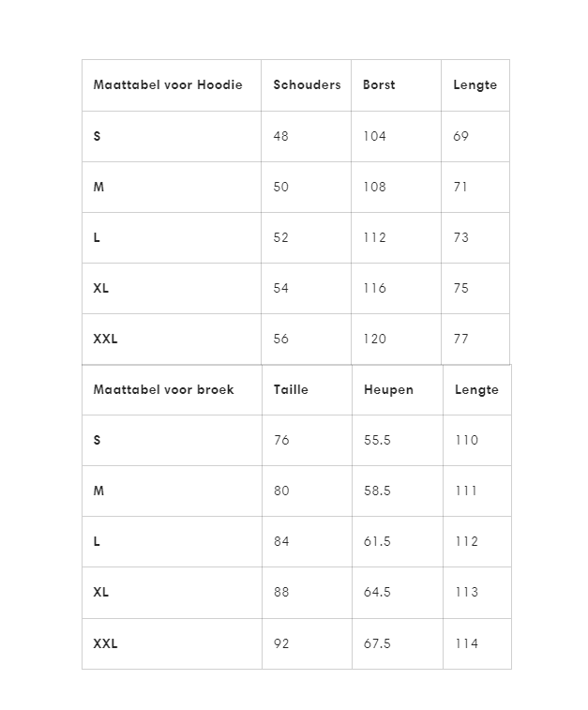
Task: Click the trouser waist value 92
Action: click(x=281, y=643)
